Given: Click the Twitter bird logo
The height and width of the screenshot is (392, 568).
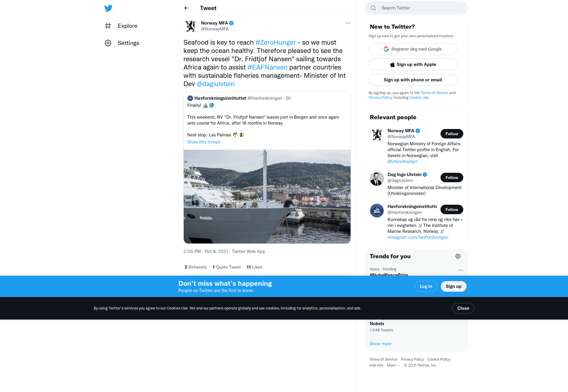Looking at the screenshot, I should 108,8.
